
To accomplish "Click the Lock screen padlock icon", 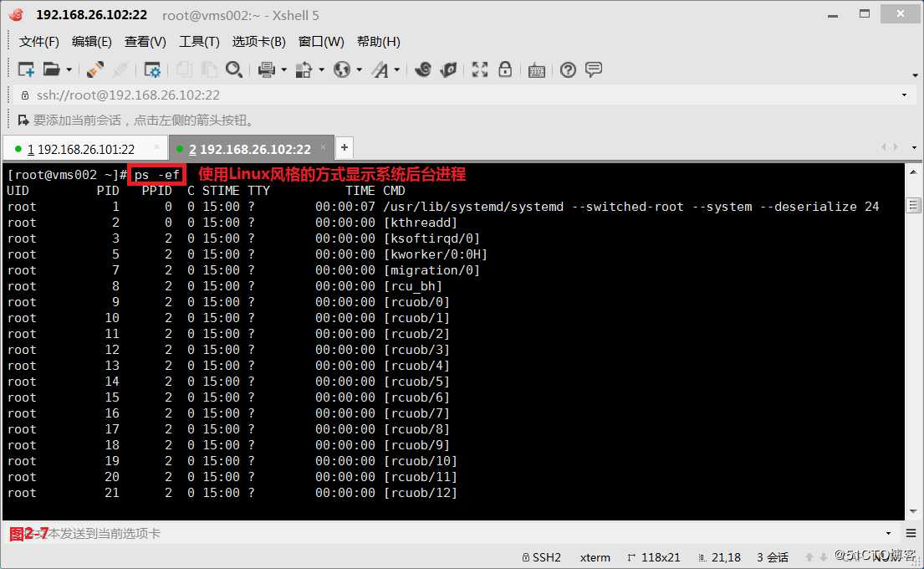I will [505, 69].
